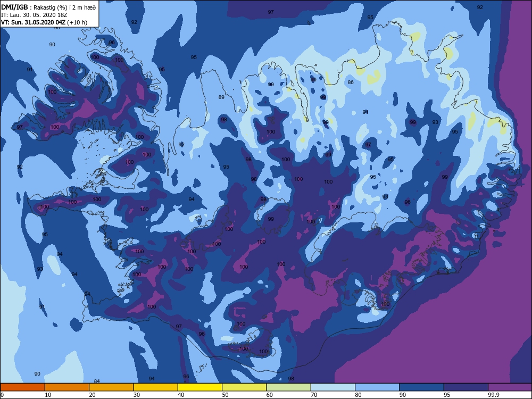Click the '80' legend scale label
The image size is (532, 399).
tap(359, 395)
